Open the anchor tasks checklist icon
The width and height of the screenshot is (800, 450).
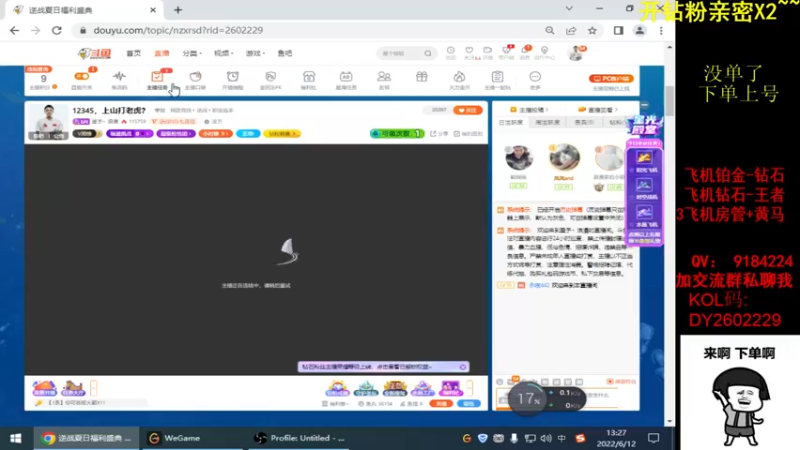pyautogui.click(x=157, y=77)
